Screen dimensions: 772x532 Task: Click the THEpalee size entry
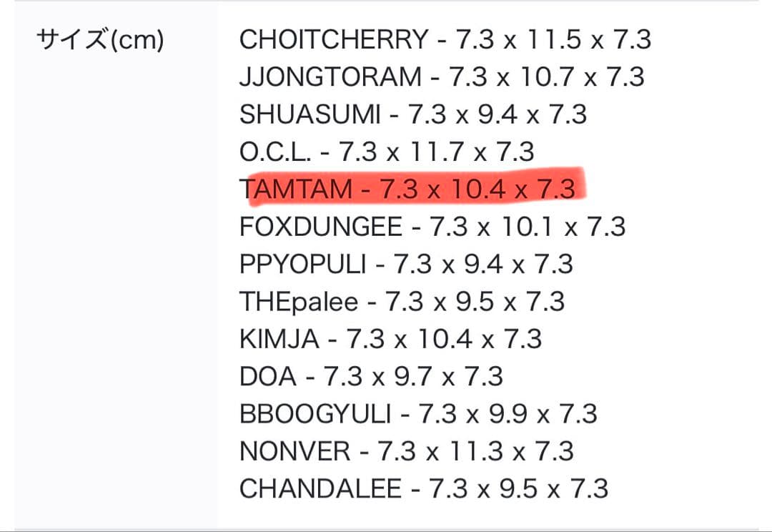click(x=402, y=302)
